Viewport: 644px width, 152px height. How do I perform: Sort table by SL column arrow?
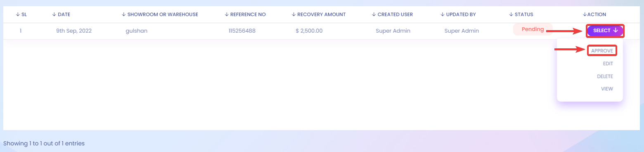[x=18, y=14]
